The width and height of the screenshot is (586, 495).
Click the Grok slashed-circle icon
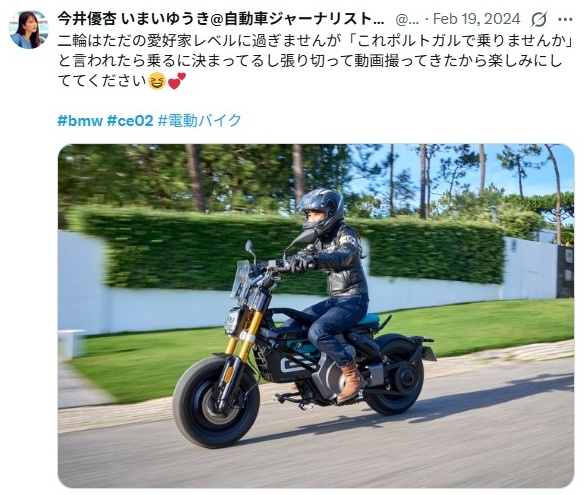539,19
